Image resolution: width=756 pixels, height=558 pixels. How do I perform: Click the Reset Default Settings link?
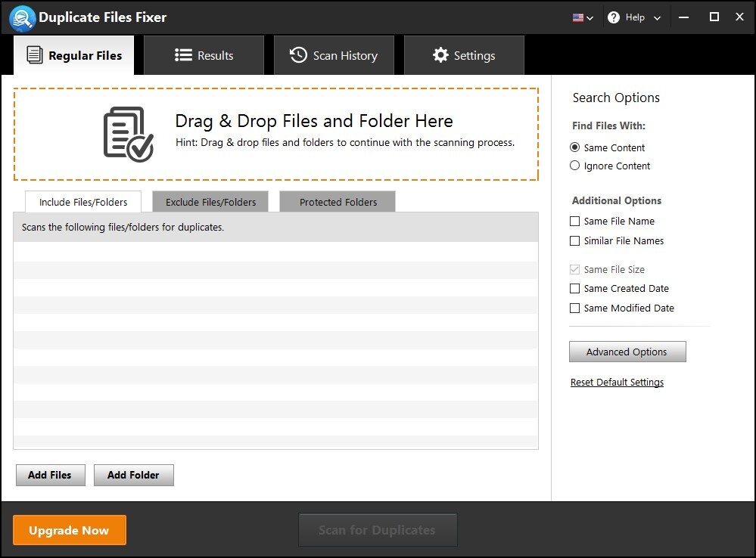pyautogui.click(x=617, y=383)
